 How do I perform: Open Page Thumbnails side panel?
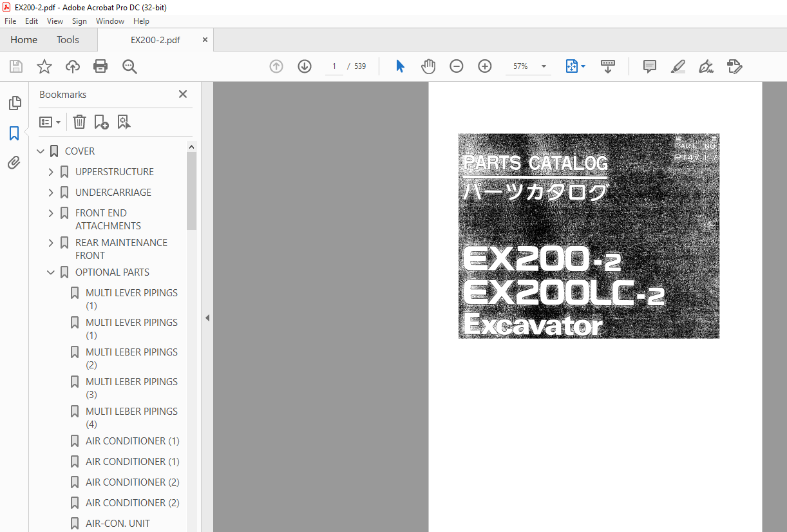[x=14, y=103]
